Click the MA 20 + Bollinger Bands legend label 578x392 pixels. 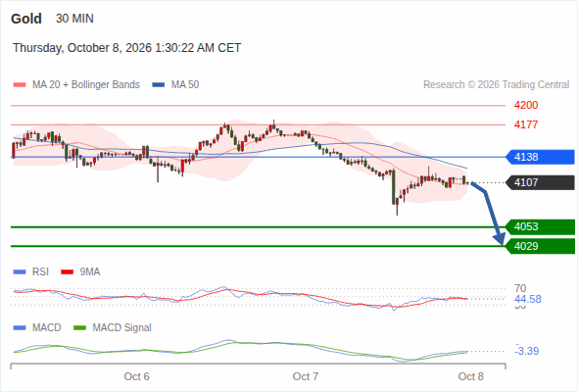click(x=86, y=85)
